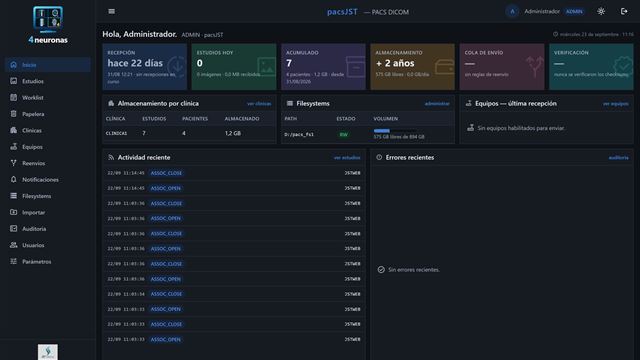Click the administrar link in Filesystems
Viewport: 640px width, 360px height.
[437, 104]
